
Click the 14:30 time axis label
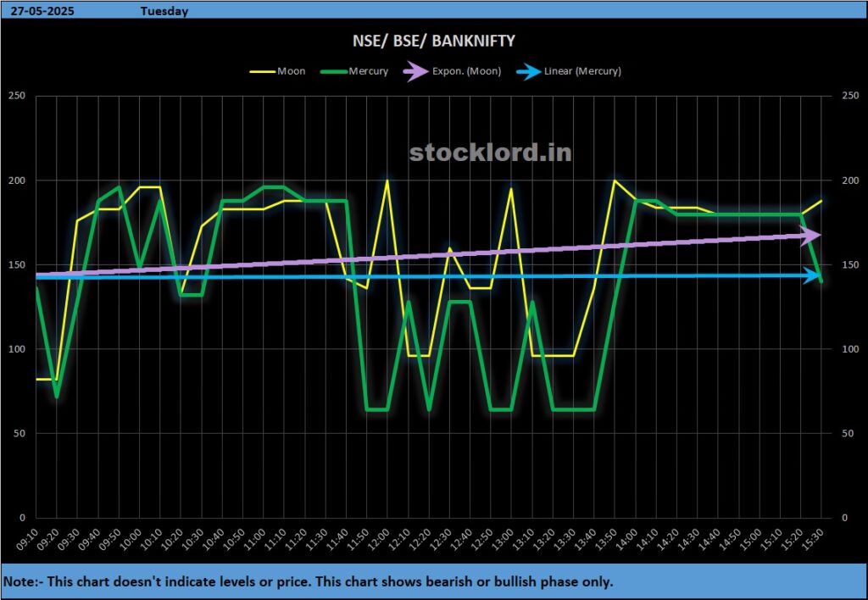(688, 539)
